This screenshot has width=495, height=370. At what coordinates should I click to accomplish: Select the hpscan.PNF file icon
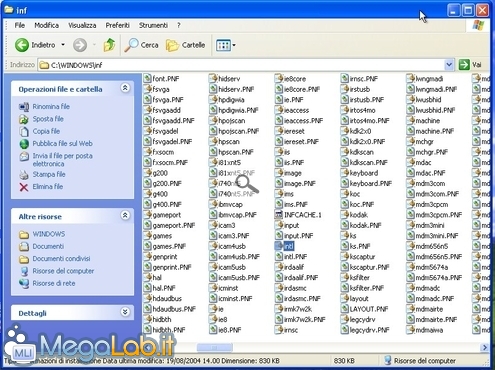213,152
